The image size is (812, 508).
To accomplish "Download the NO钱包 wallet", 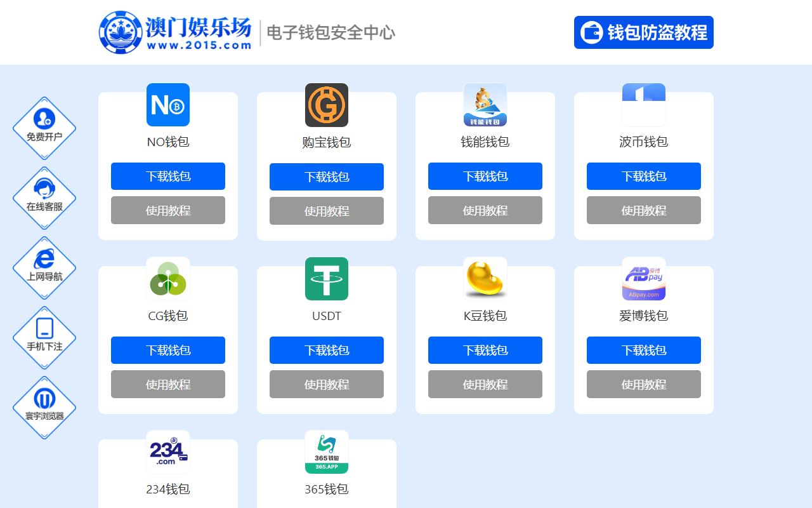I will 168,176.
